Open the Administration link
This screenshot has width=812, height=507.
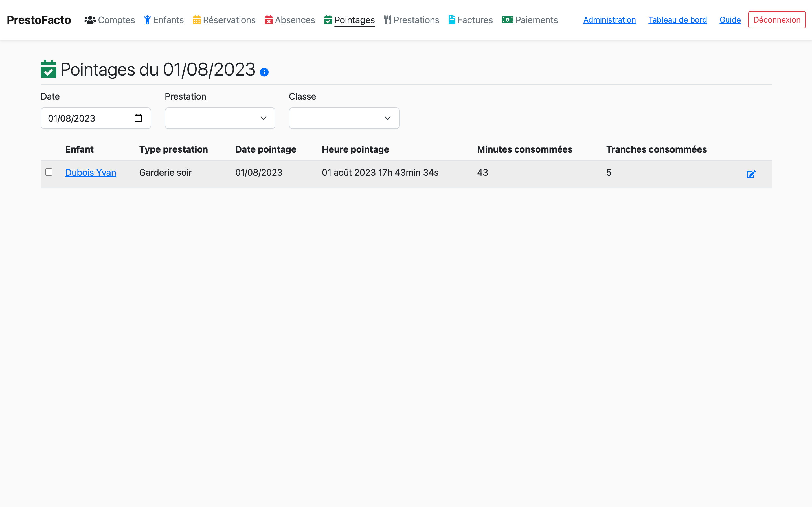click(609, 20)
